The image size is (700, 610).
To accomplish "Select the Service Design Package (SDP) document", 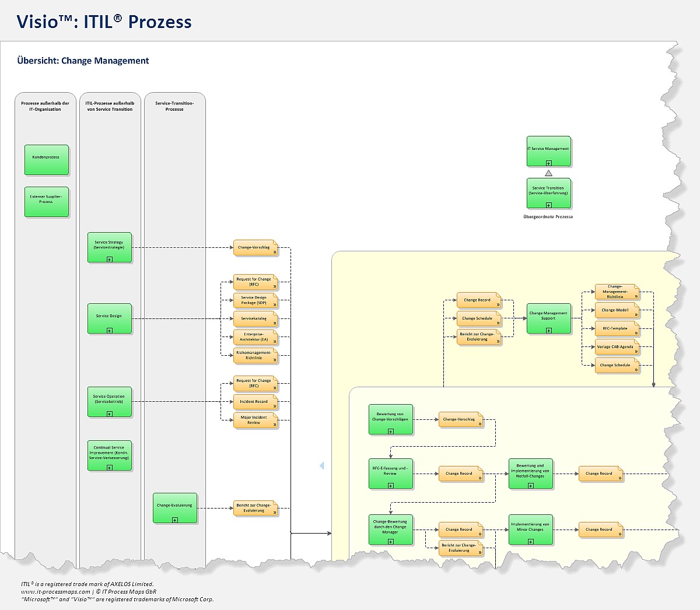I will coord(254,300).
